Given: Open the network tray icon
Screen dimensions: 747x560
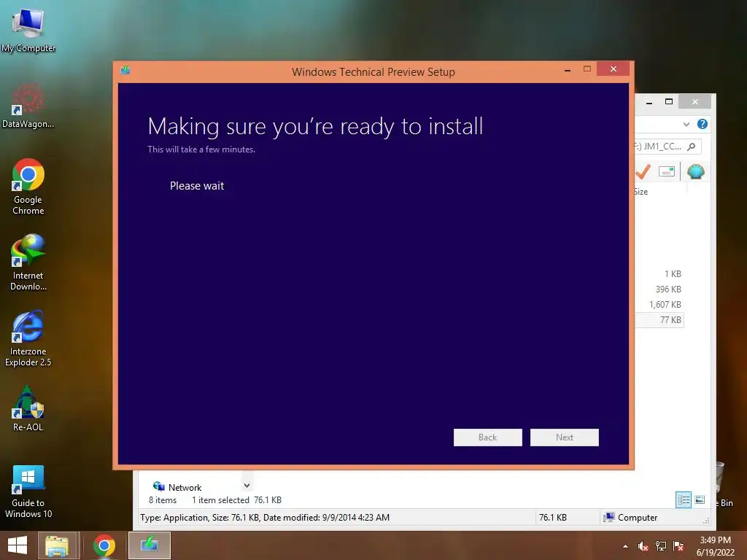Looking at the screenshot, I should (x=661, y=546).
